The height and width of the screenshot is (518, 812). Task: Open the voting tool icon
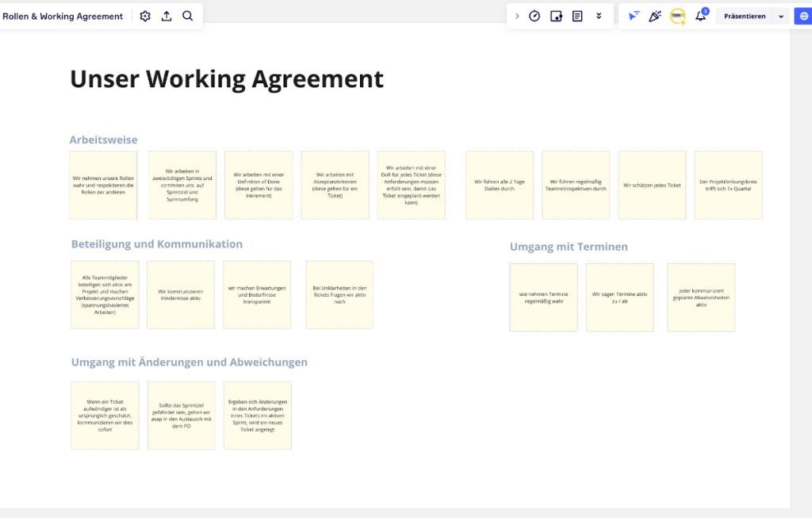coord(556,16)
